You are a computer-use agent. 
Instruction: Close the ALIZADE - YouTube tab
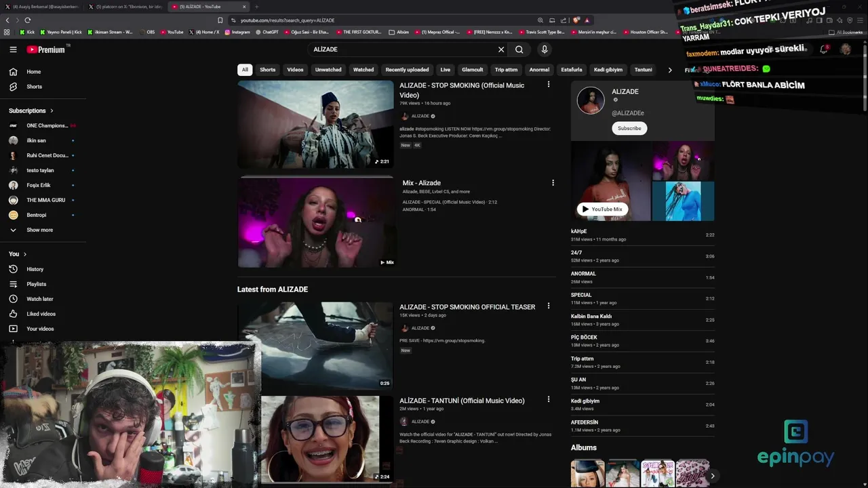[244, 7]
